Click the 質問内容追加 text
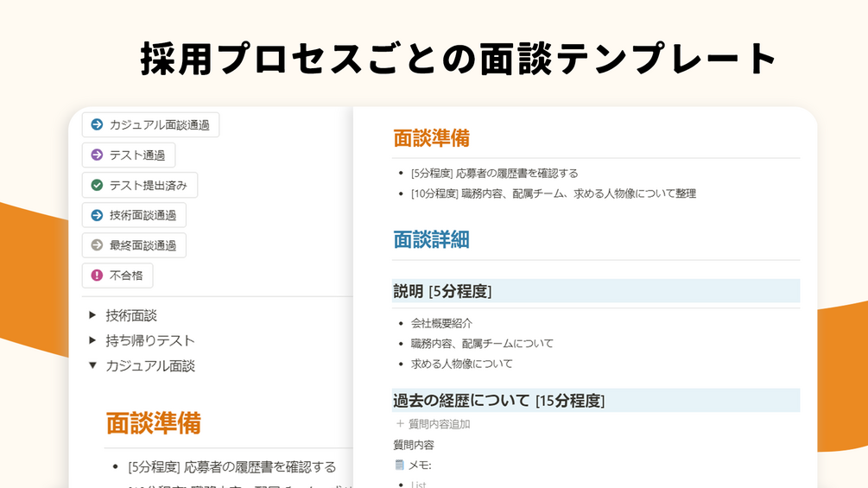The height and width of the screenshot is (488, 868). [439, 424]
